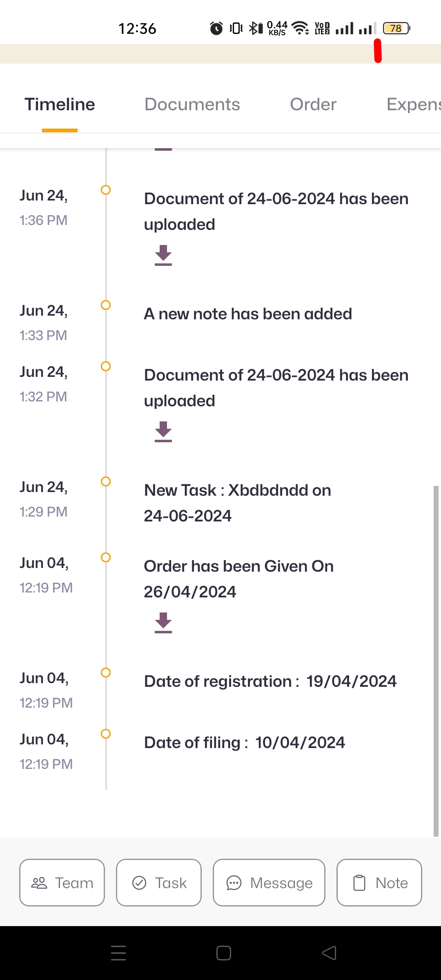The height and width of the screenshot is (980, 441).
Task: Open the Message composer
Action: coord(269,883)
